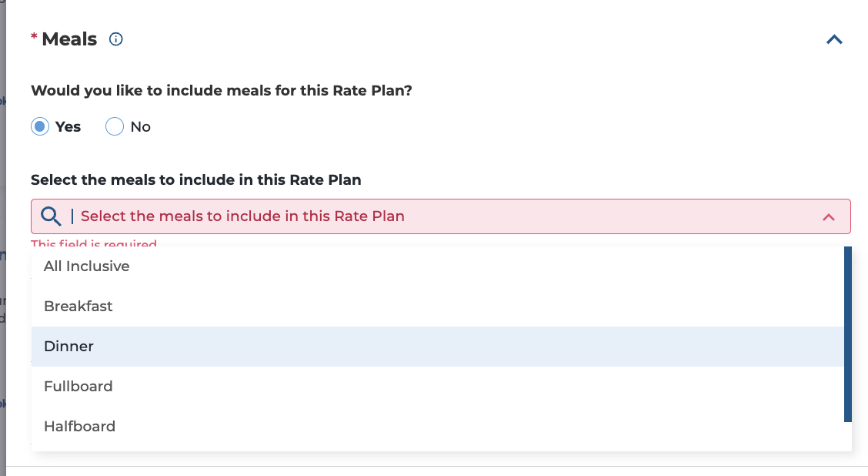Click the 'This field is required' error message
This screenshot has width=868, height=476.
[x=94, y=243]
